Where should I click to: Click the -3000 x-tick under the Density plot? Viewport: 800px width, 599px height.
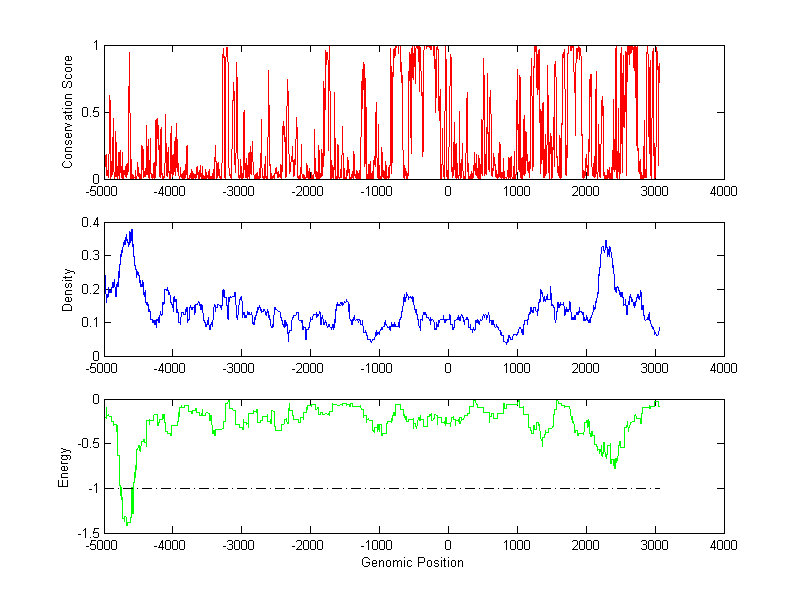tap(239, 367)
